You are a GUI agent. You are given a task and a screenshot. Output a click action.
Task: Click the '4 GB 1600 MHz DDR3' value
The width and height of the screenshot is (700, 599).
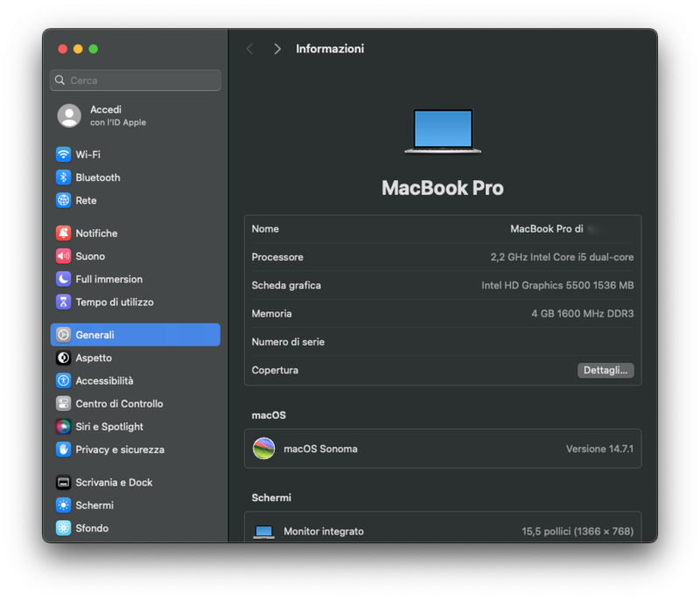tap(582, 314)
